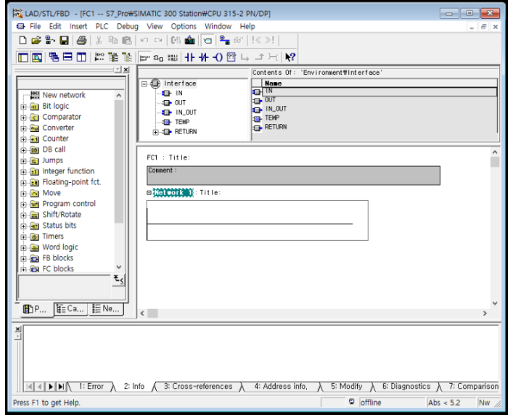Screen dimensions: 521x420
Task: Select the TEMP row in contents table
Action: pyautogui.click(x=374, y=118)
